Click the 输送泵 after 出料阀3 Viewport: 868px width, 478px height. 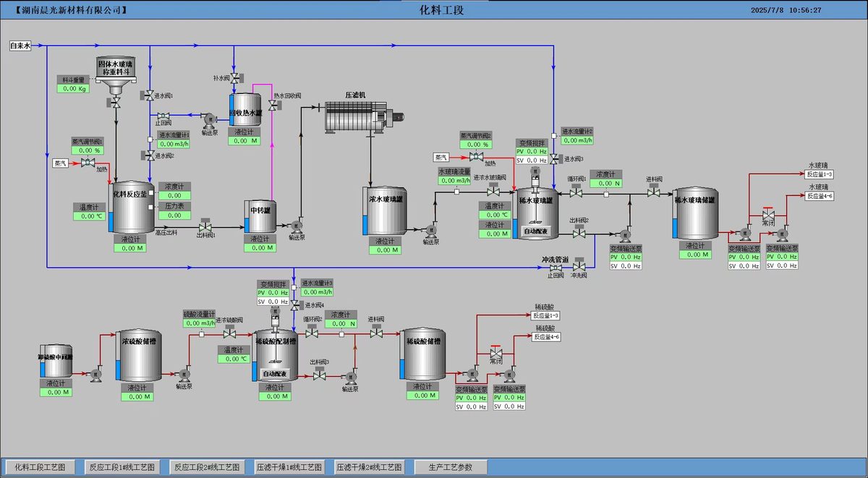pos(352,376)
